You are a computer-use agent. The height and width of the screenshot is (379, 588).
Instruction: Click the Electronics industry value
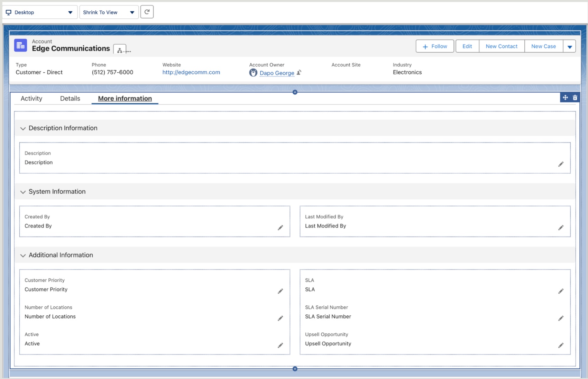pos(407,72)
